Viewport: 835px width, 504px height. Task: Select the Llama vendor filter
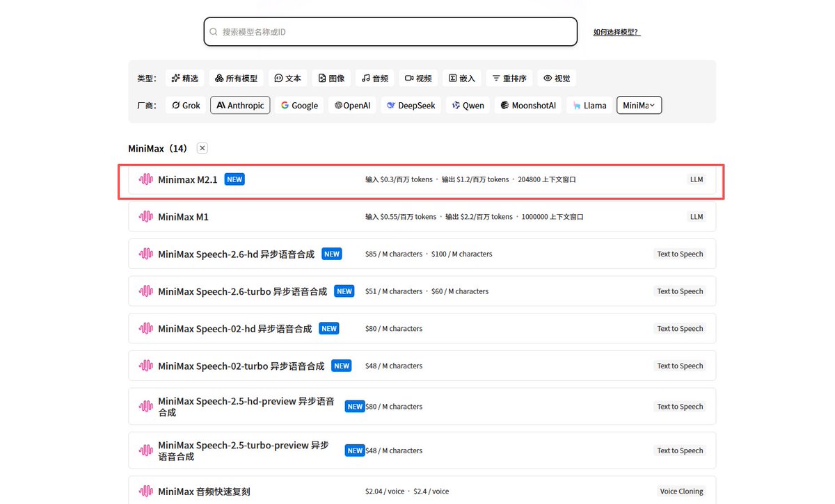(589, 106)
